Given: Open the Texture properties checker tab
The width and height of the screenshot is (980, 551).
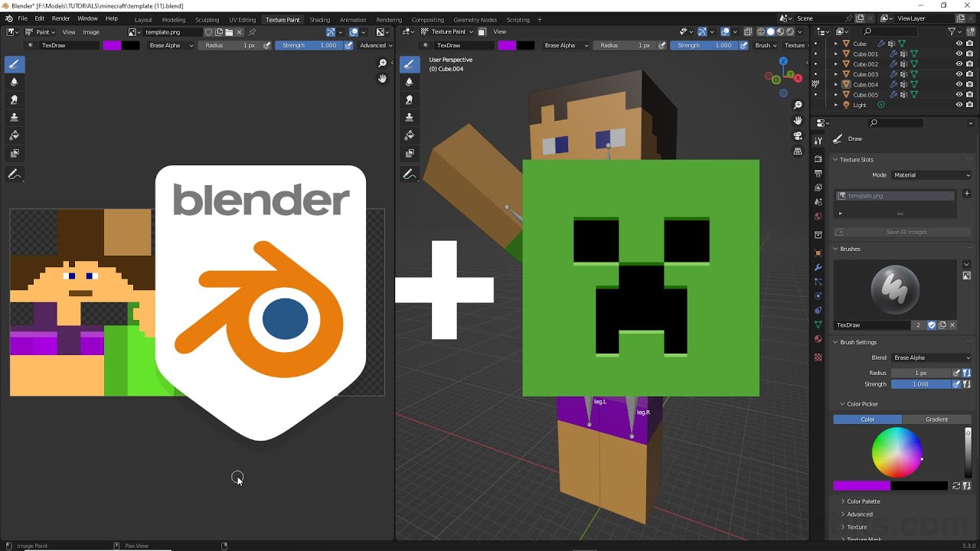Looking at the screenshot, I should tap(818, 357).
